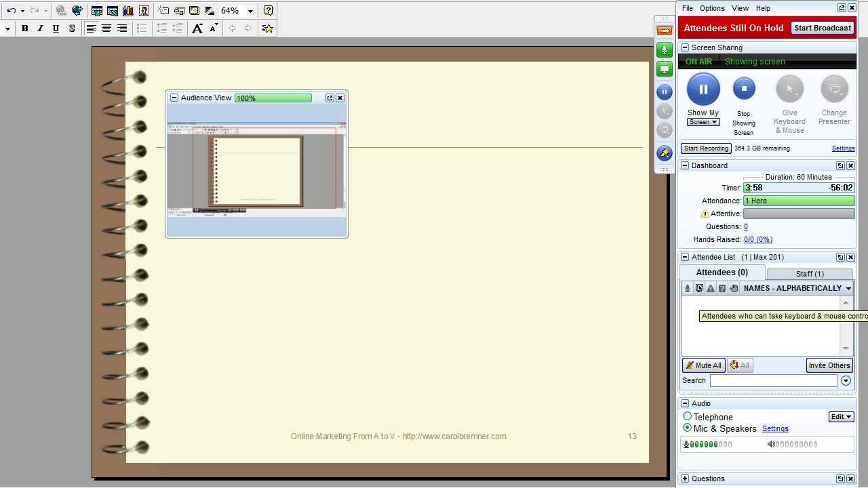Collapse the Dashboard pane
Screen dimensions: 868x488
point(685,165)
